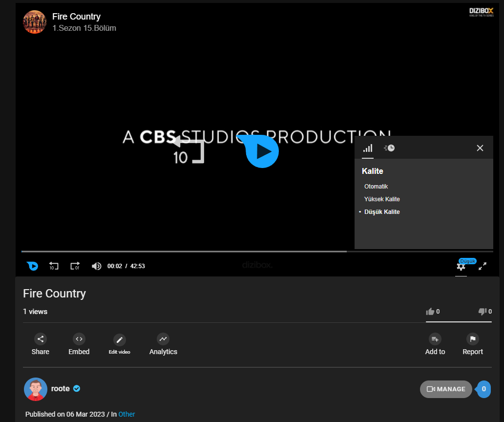Viewport: 504px width, 422px height.
Task: Click the MANAGE button
Action: pyautogui.click(x=446, y=389)
